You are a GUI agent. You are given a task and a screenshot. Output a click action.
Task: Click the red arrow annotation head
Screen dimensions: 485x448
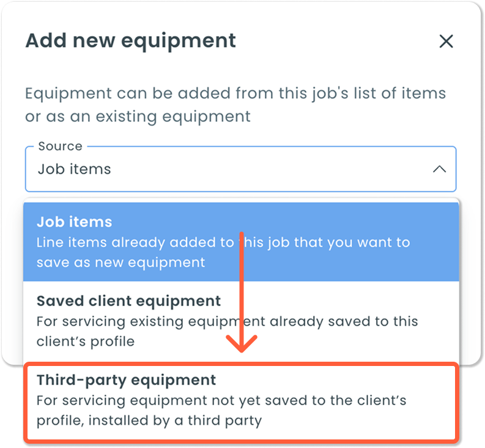[x=241, y=344]
